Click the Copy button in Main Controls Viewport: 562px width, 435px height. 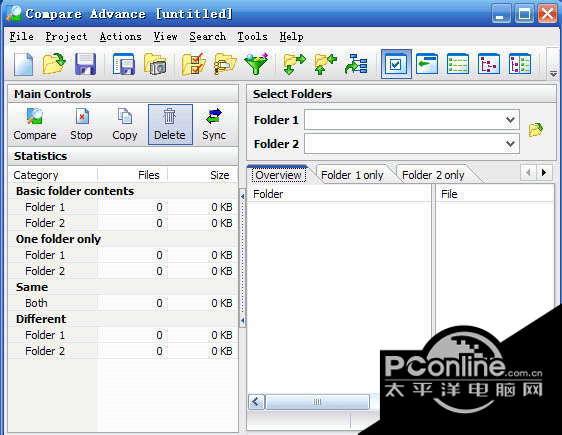(125, 124)
